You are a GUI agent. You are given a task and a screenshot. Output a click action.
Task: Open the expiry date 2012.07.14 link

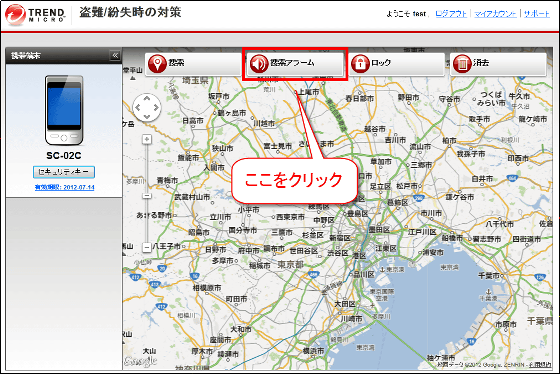pos(65,187)
